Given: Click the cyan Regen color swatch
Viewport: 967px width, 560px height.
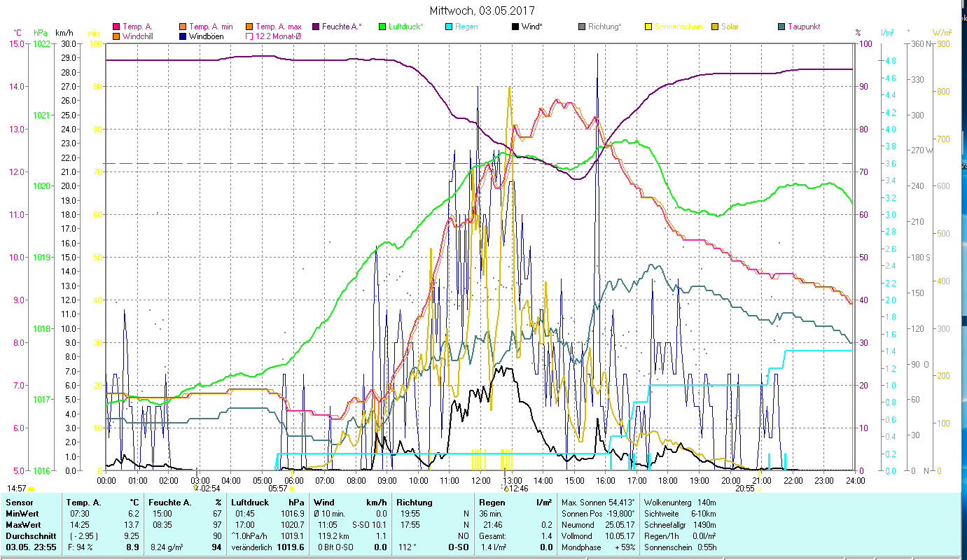Looking at the screenshot, I should pyautogui.click(x=449, y=27).
